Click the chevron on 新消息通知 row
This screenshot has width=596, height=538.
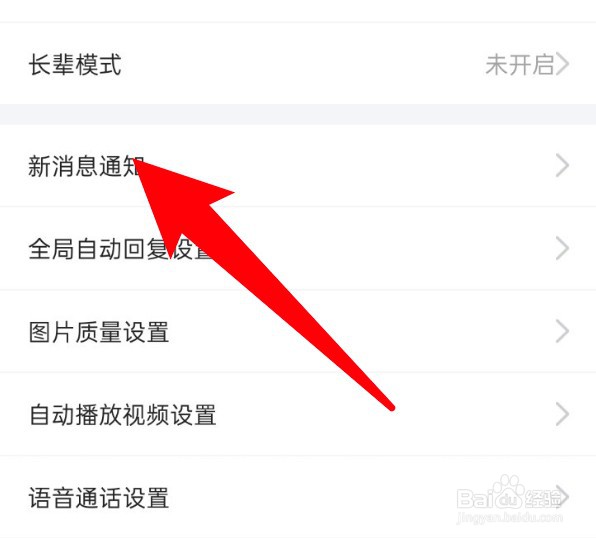point(563,166)
